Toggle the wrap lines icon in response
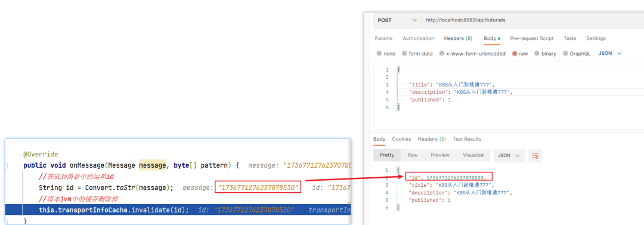644x225 pixels. click(x=535, y=156)
